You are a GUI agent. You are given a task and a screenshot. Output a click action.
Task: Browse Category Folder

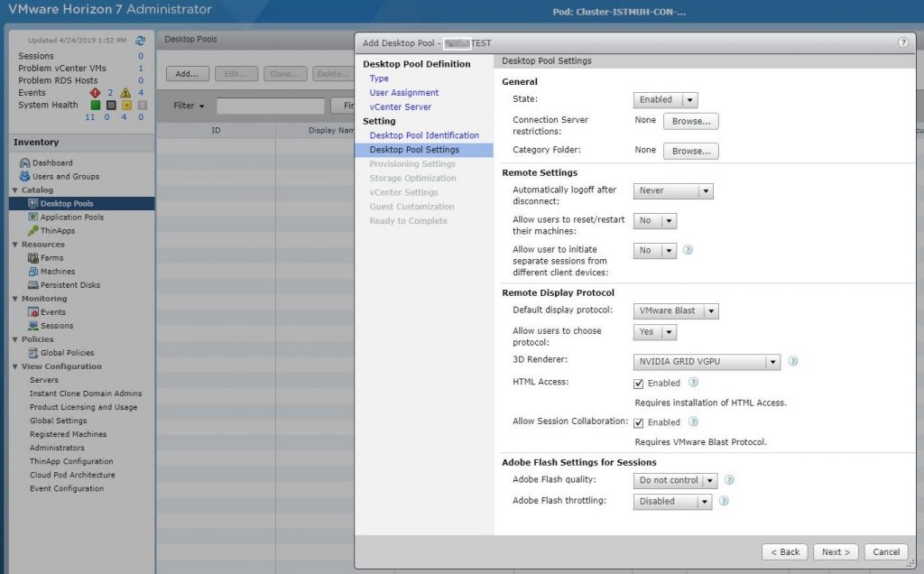[690, 152]
